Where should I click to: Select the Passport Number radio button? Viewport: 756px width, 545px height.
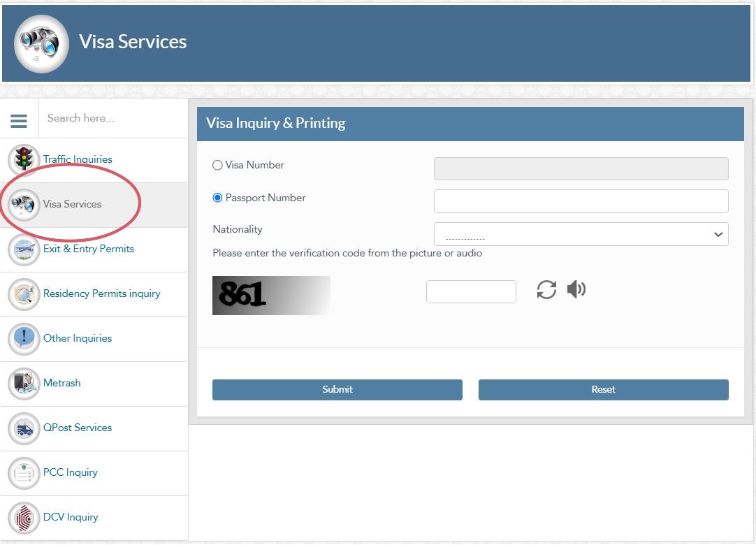point(219,198)
